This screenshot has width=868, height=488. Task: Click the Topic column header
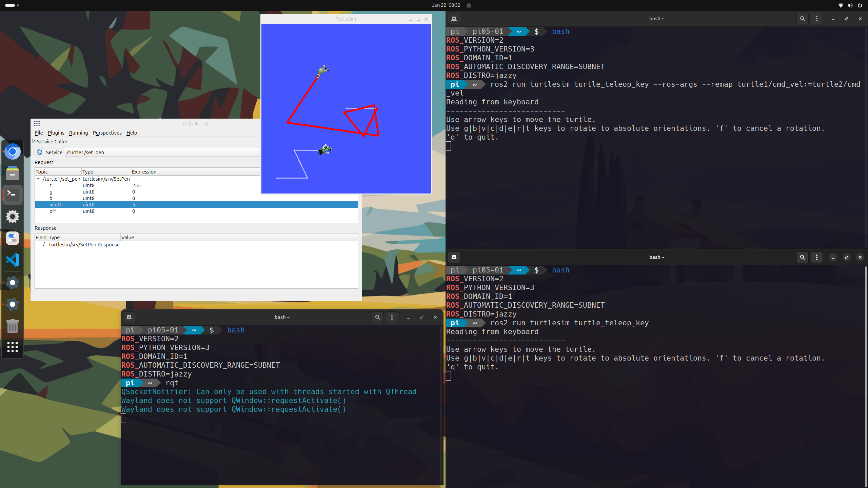tap(58, 171)
